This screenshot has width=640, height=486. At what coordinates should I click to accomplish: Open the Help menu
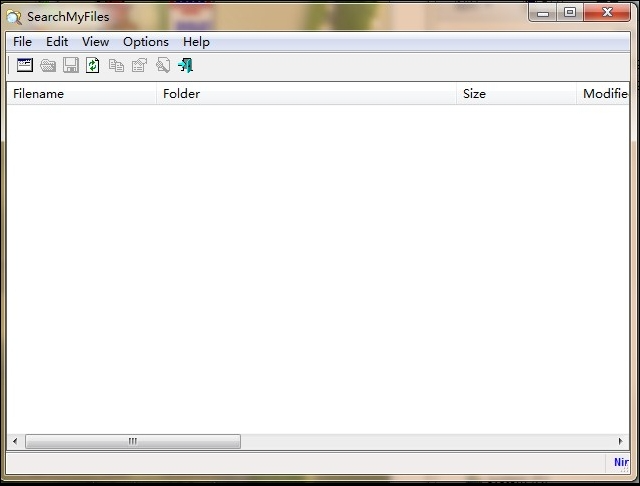[196, 42]
